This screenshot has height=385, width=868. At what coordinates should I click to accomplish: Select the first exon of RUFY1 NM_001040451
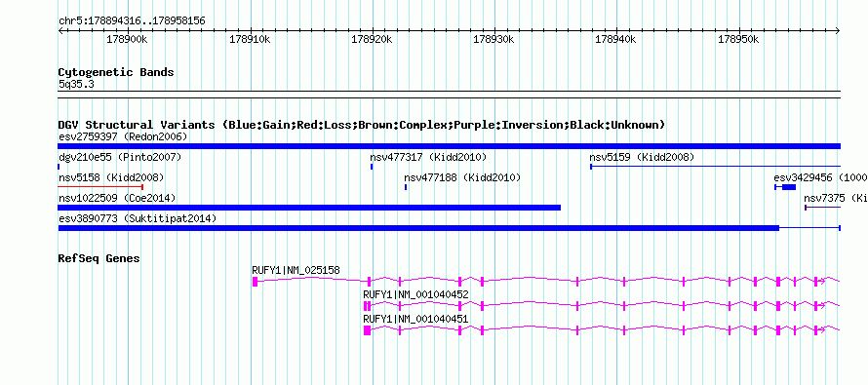(367, 330)
